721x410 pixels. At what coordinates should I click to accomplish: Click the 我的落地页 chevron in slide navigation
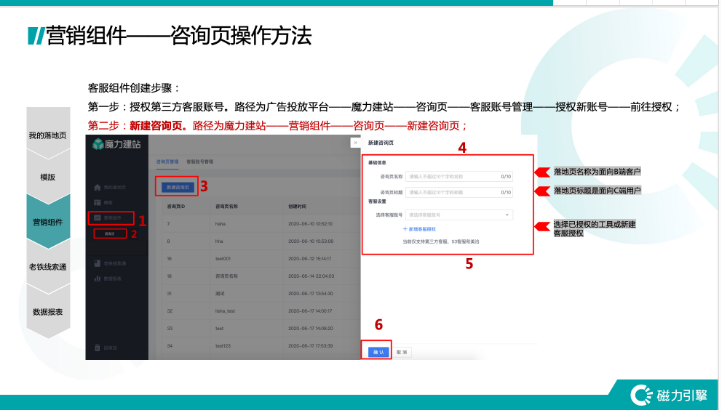point(48,133)
